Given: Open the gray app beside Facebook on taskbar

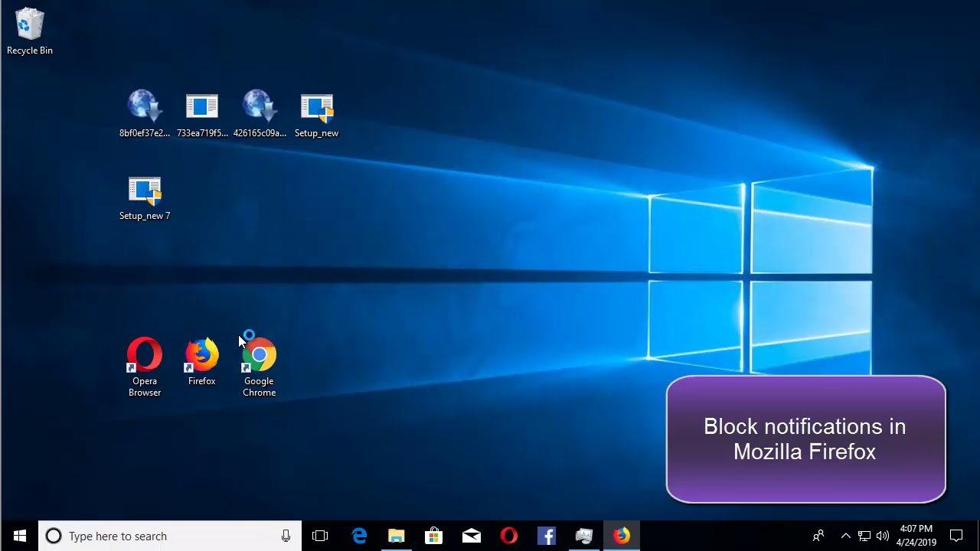Looking at the screenshot, I should pyautogui.click(x=583, y=536).
